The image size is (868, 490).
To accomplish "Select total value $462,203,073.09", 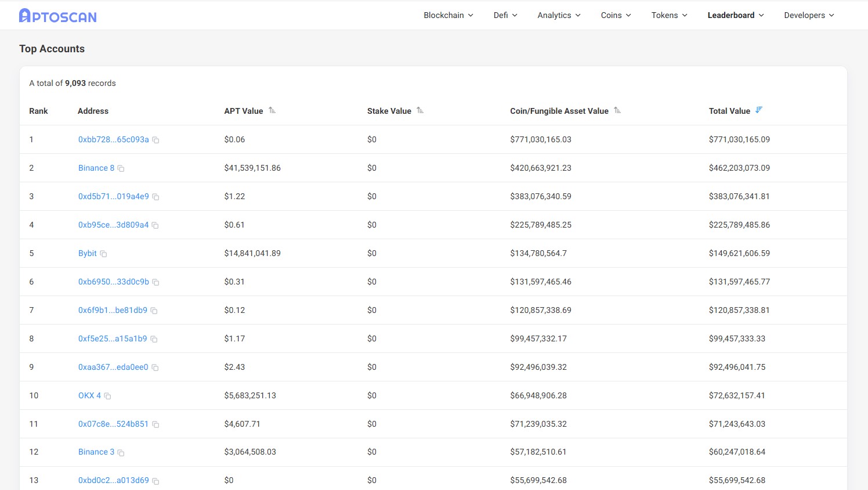I will point(739,168).
